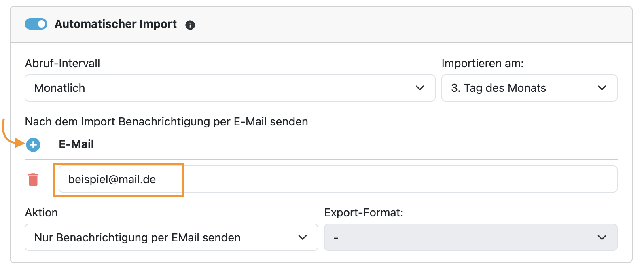The height and width of the screenshot is (271, 644).
Task: Toggle the Automatischer Import switch
Action: tap(36, 24)
